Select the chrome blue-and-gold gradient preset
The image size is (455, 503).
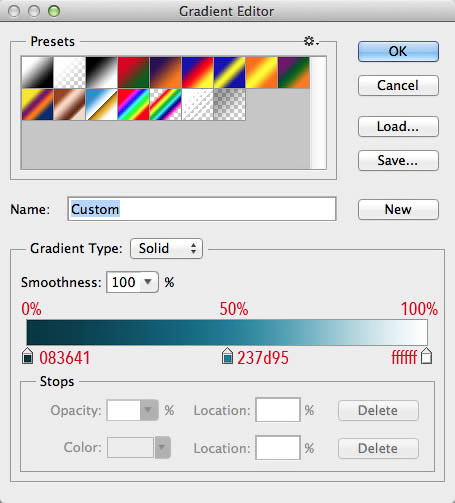(102, 104)
